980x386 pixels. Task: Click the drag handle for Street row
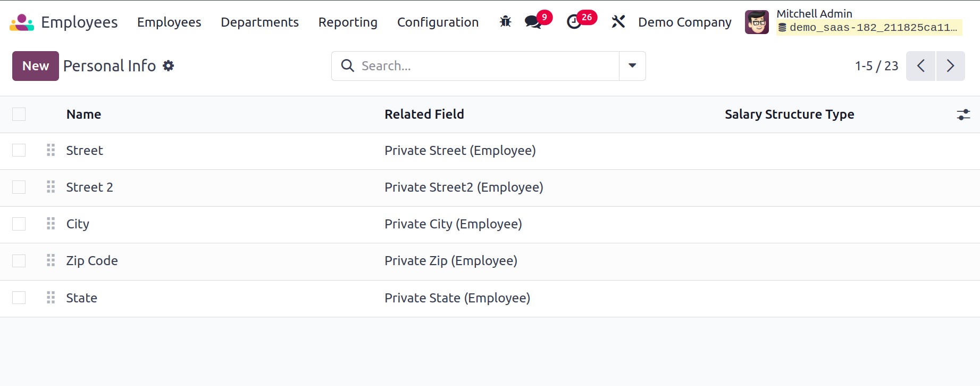click(x=51, y=151)
